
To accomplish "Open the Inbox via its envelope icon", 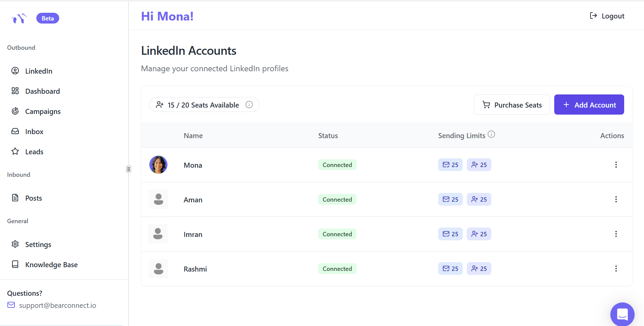I will coord(15,131).
